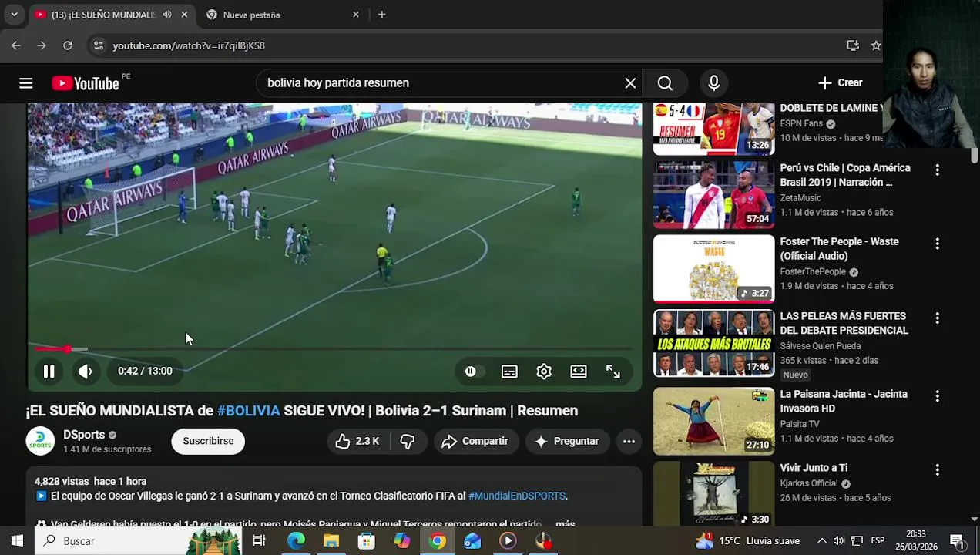980x555 pixels.
Task: Open Task View on the taskbar
Action: [260, 541]
